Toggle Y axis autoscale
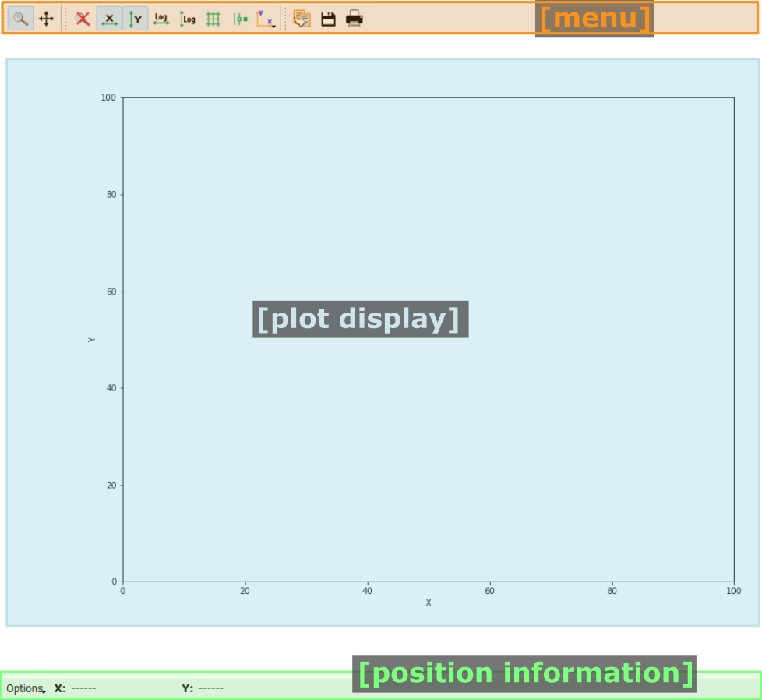The image size is (762, 700). pyautogui.click(x=136, y=19)
